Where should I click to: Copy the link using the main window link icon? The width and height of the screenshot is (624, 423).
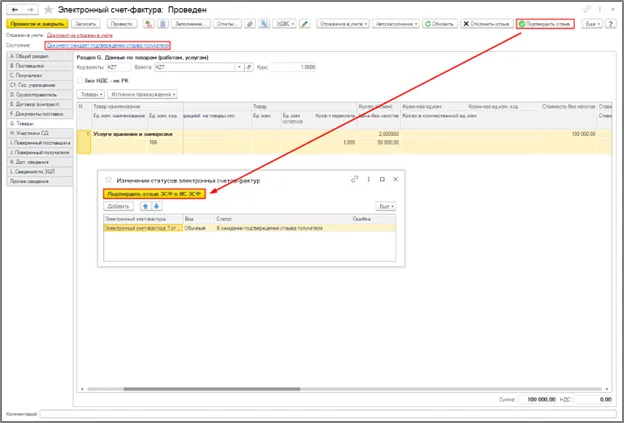pyautogui.click(x=587, y=10)
